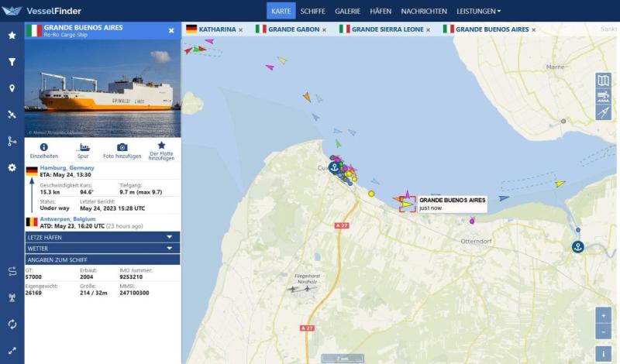Close the GRANDE GABON tab
This screenshot has width=620, height=364.
(x=324, y=29)
